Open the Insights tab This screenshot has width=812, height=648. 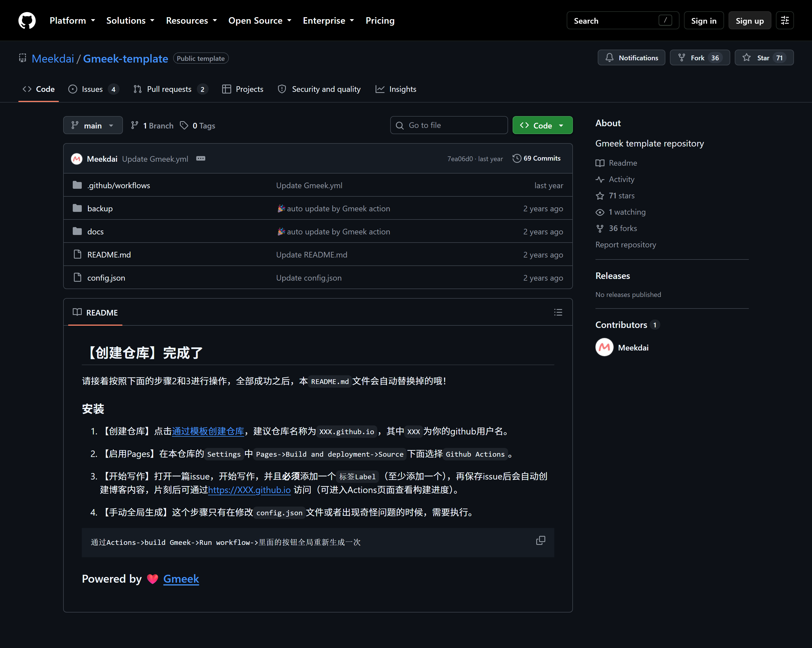click(x=396, y=89)
